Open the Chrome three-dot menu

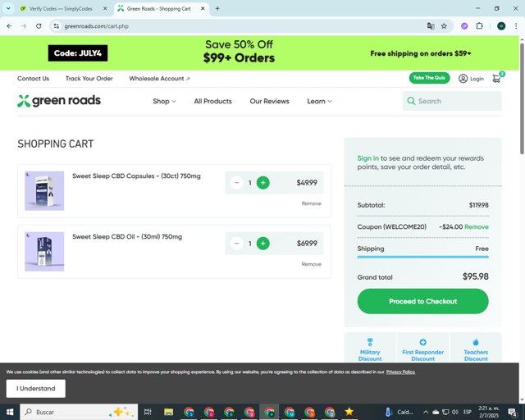pyautogui.click(x=516, y=25)
